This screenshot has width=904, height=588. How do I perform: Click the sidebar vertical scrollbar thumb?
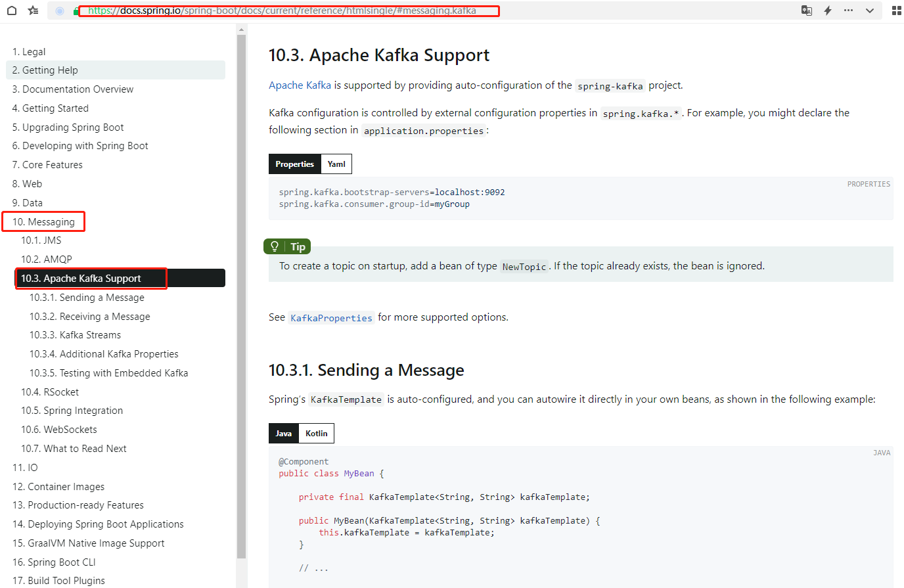241,296
